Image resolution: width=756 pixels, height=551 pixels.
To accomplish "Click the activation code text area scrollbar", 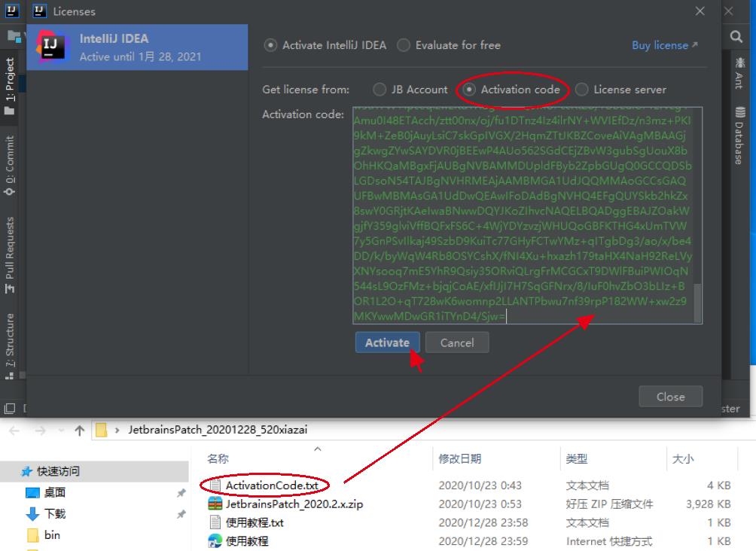I will (697, 303).
